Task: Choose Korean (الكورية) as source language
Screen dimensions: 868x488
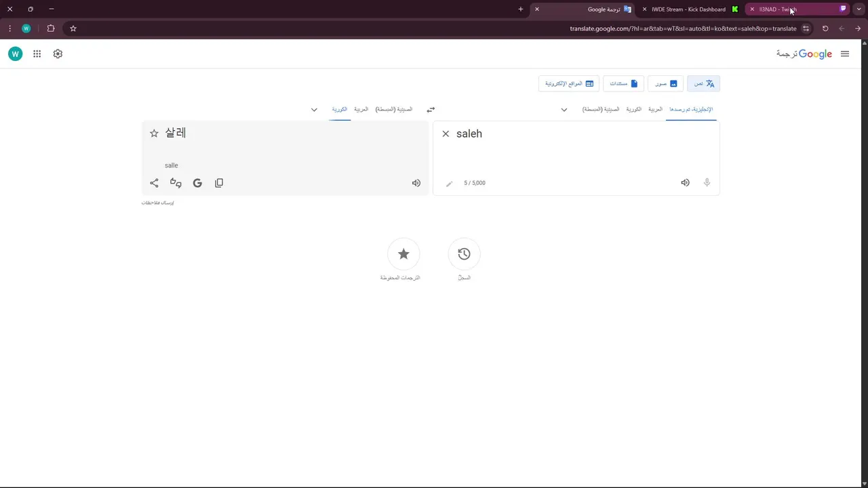Action: tap(633, 109)
